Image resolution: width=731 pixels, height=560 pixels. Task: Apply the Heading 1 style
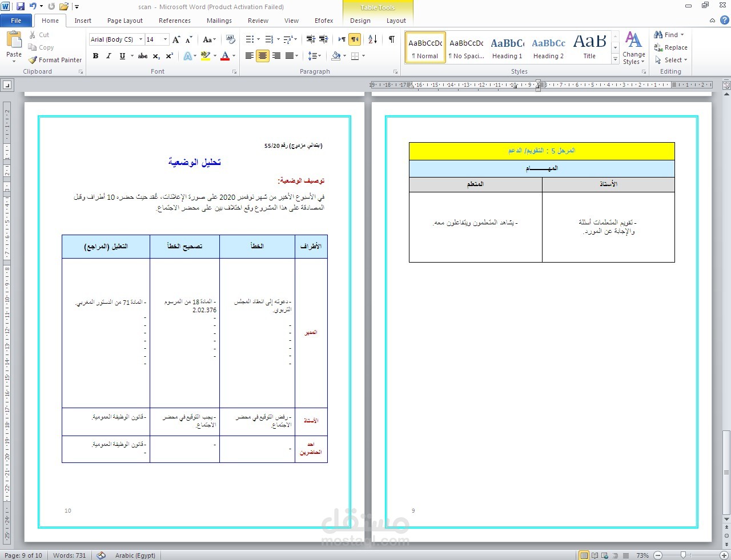pyautogui.click(x=507, y=47)
